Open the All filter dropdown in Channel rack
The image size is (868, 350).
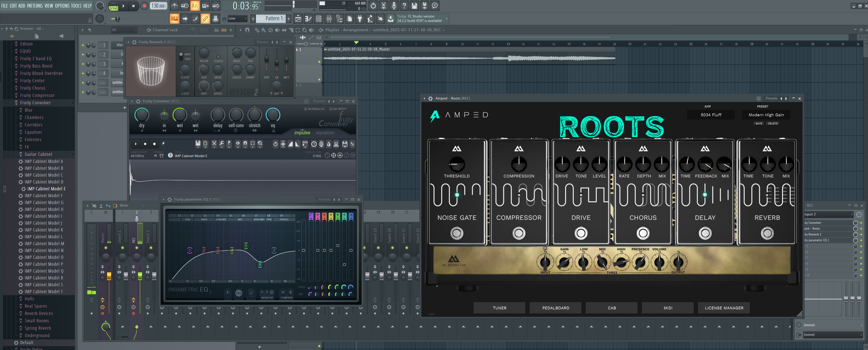[124, 30]
